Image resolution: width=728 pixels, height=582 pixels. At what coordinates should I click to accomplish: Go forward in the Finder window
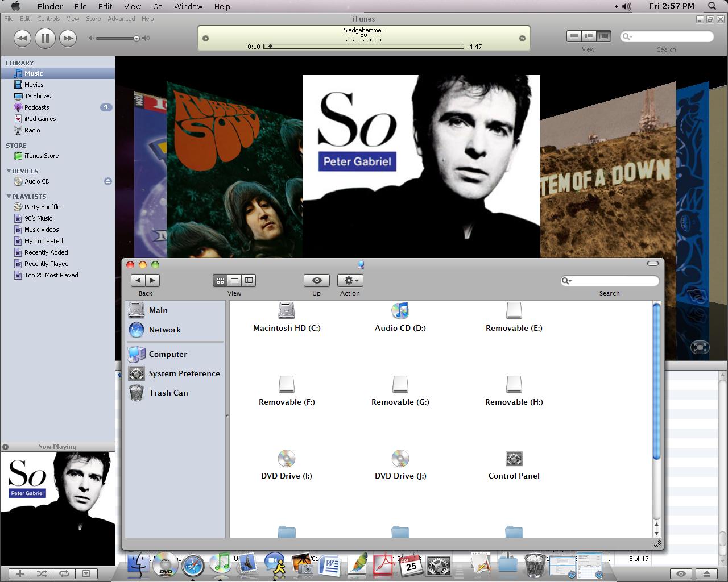pyautogui.click(x=152, y=280)
